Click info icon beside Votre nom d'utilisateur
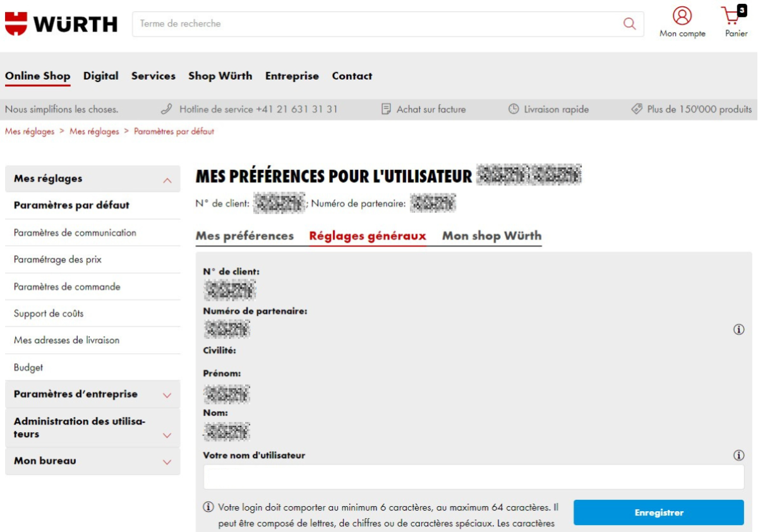758x532 pixels. [x=738, y=456]
